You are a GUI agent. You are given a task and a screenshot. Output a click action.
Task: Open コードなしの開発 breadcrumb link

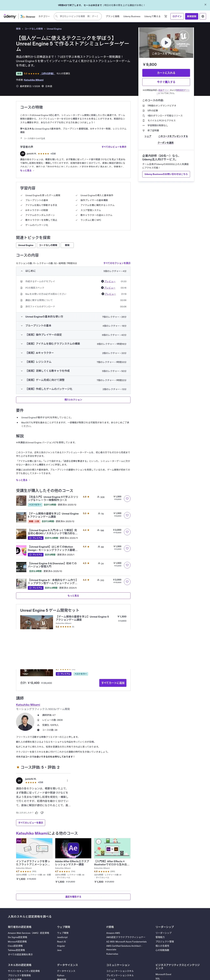tap(34, 29)
